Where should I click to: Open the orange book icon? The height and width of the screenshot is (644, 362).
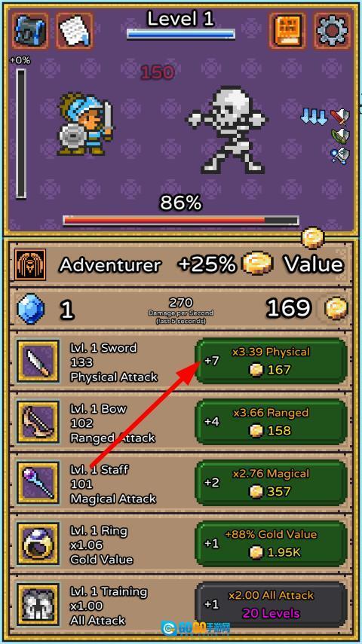coord(288,31)
